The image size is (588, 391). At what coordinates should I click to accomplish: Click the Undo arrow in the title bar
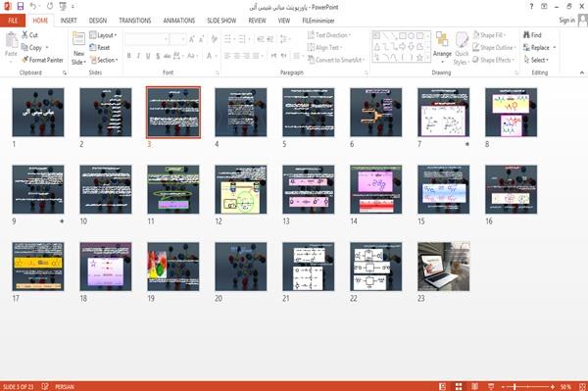tap(33, 6)
